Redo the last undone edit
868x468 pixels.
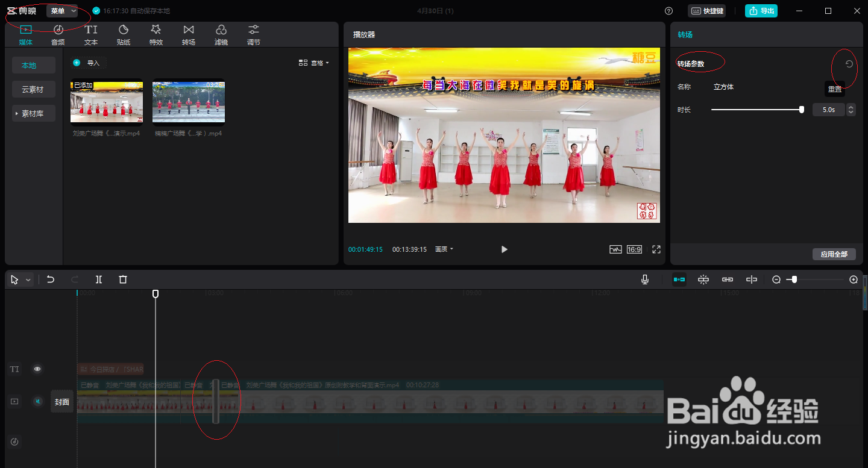(x=75, y=279)
